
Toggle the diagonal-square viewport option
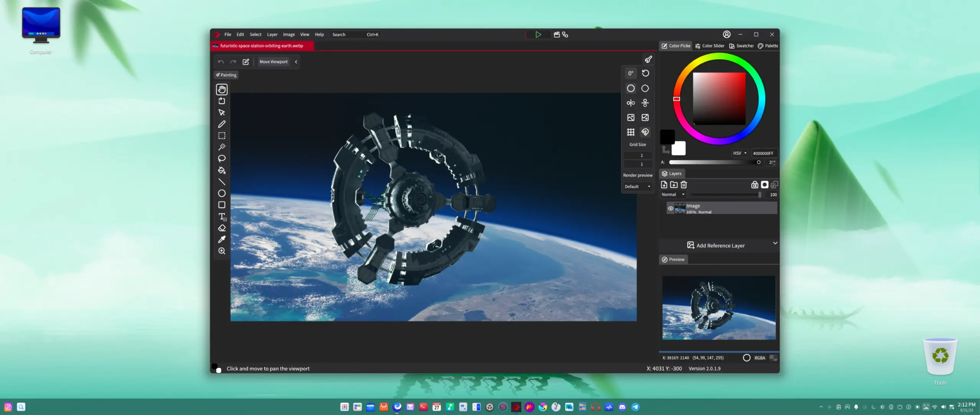[x=645, y=118]
